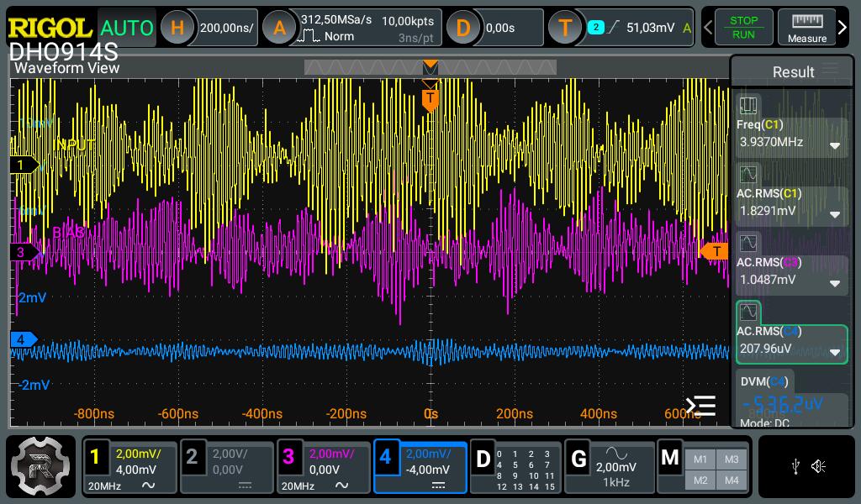This screenshot has width=861, height=504.
Task: Tap channel 4 DC coupling icon
Action: click(x=438, y=486)
